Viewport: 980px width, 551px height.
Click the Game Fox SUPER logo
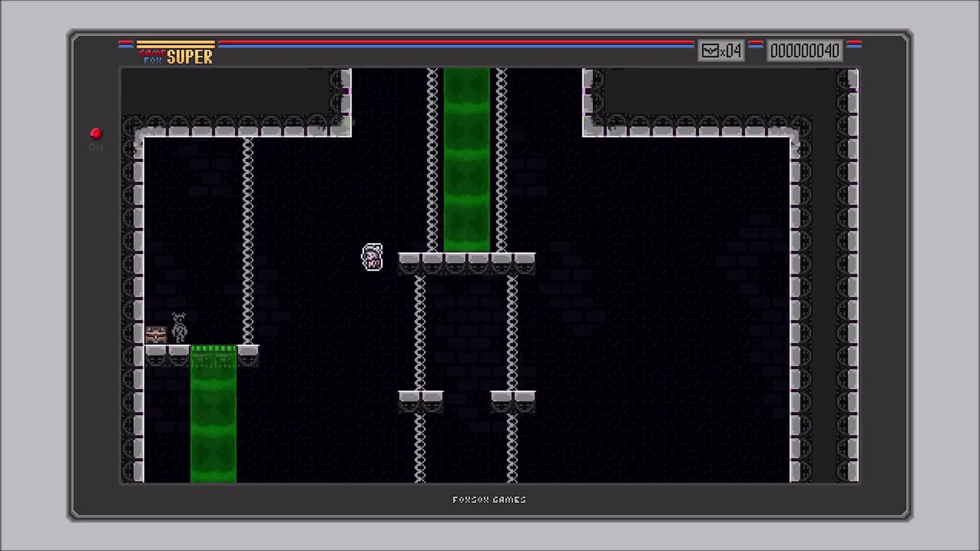177,57
